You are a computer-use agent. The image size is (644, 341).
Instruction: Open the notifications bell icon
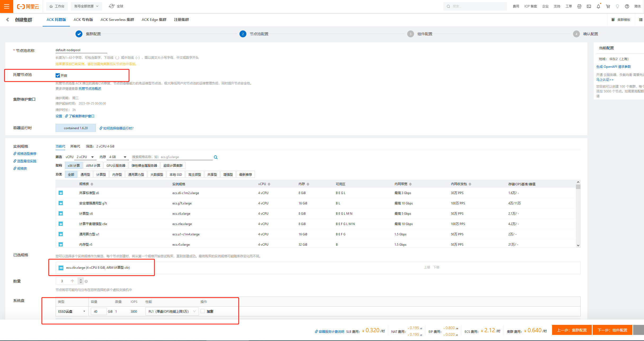point(598,6)
